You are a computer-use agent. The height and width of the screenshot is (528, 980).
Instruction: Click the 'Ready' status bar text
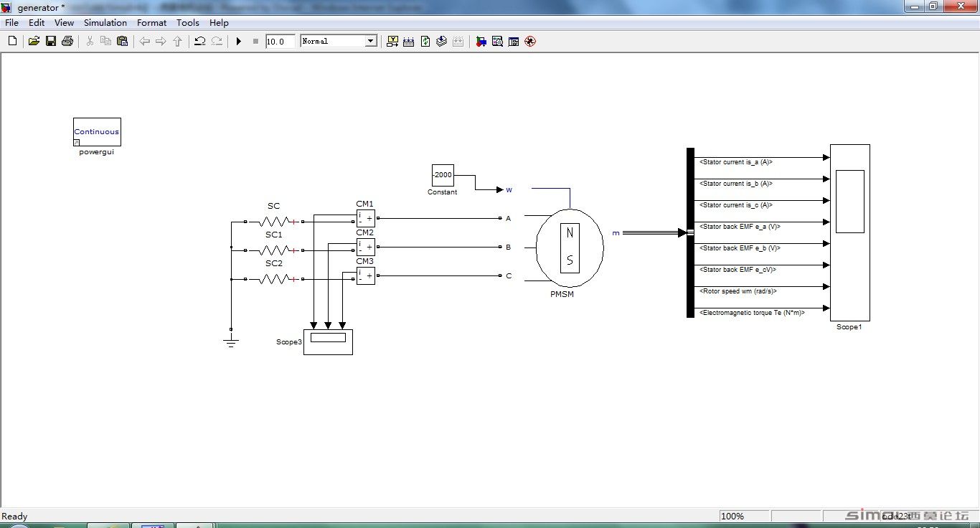coord(14,517)
